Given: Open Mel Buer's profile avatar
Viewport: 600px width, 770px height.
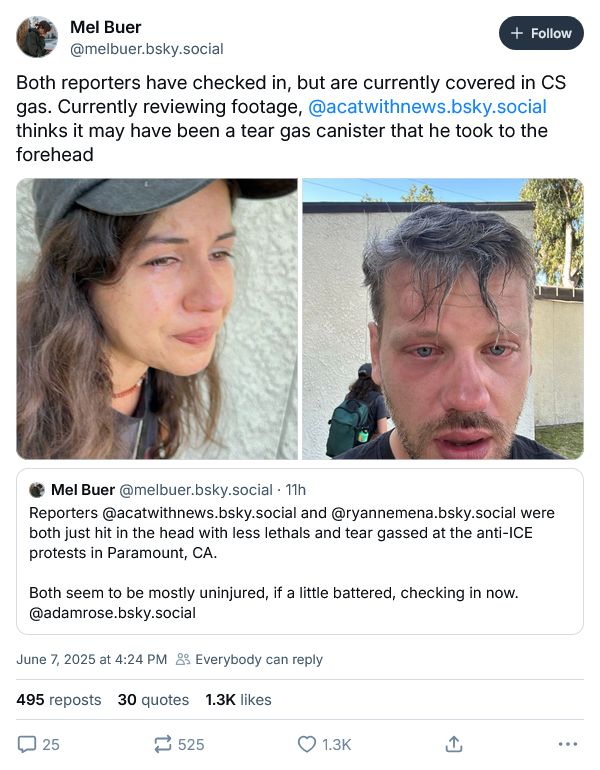Looking at the screenshot, I should click(x=37, y=37).
